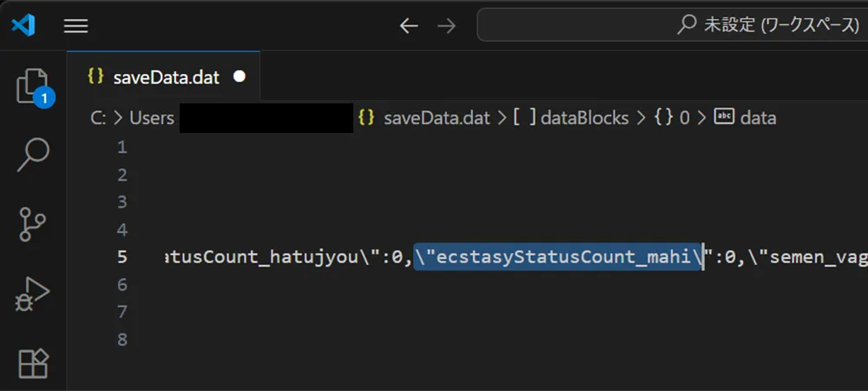This screenshot has width=868, height=391.
Task: Click the data breadcrumb segment
Action: pos(758,118)
